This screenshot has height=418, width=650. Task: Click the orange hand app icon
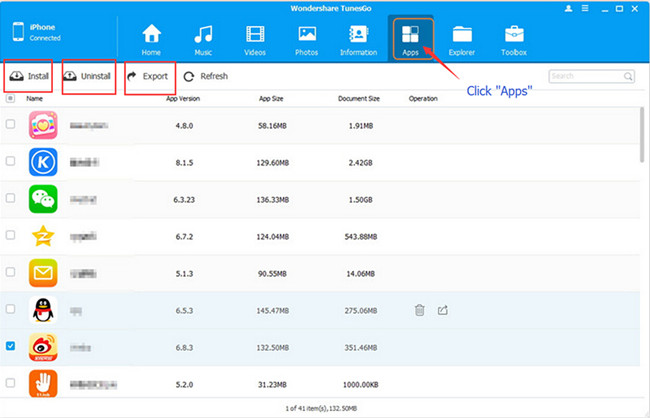tap(43, 384)
